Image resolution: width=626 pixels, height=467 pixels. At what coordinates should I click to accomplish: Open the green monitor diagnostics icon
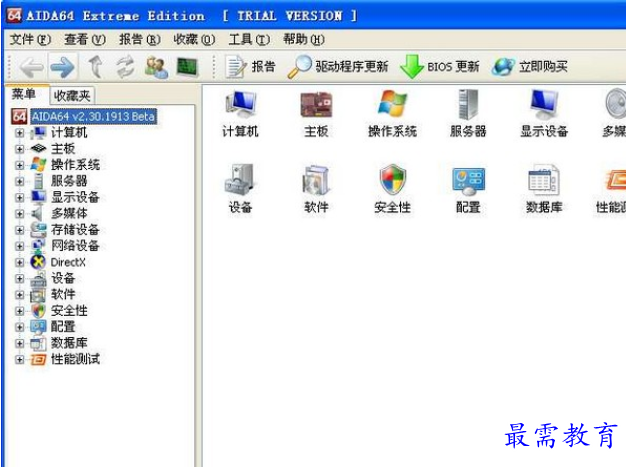187,67
